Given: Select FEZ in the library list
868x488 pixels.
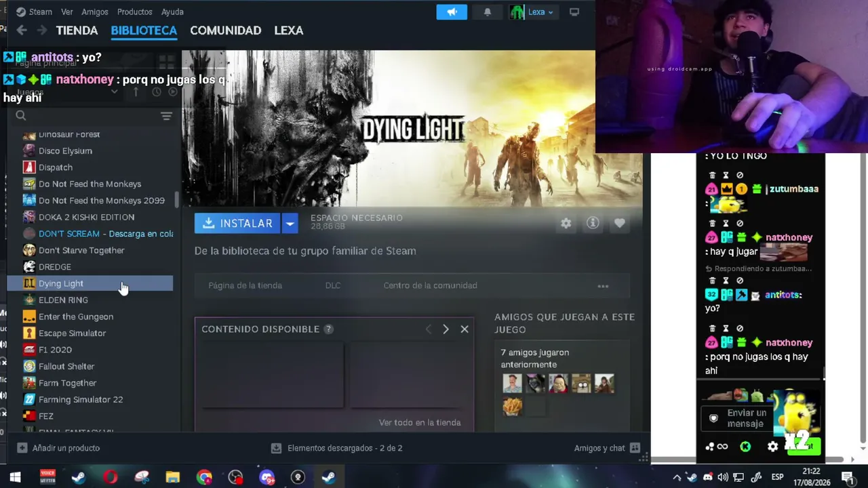Looking at the screenshot, I should click(x=90, y=416).
